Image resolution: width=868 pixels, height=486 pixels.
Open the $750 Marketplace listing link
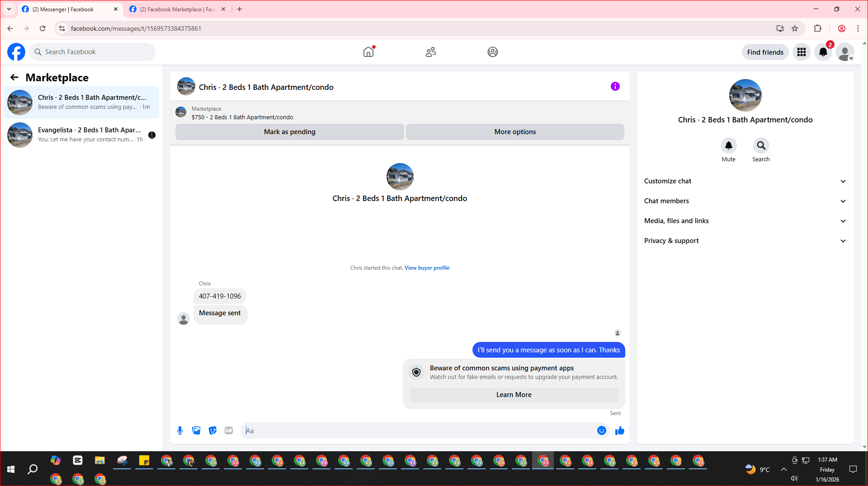click(x=242, y=117)
